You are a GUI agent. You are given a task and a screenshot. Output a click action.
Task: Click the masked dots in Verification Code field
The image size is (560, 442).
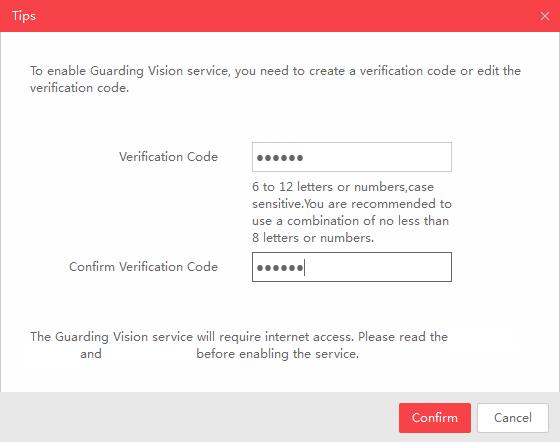pyautogui.click(x=280, y=157)
